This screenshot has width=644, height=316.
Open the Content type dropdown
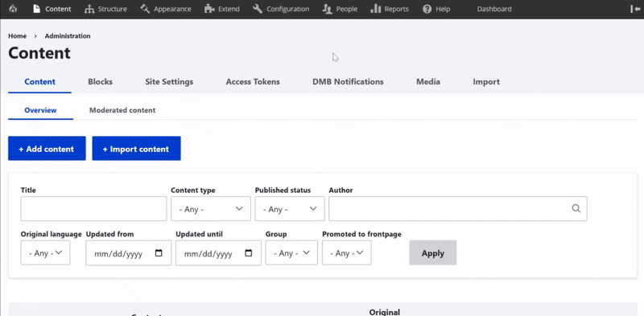pos(211,209)
